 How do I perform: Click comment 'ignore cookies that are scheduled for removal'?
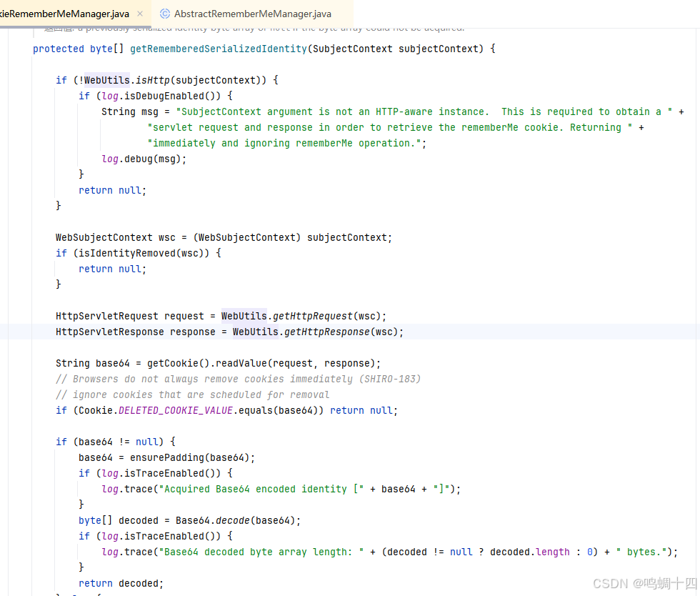[x=192, y=395]
